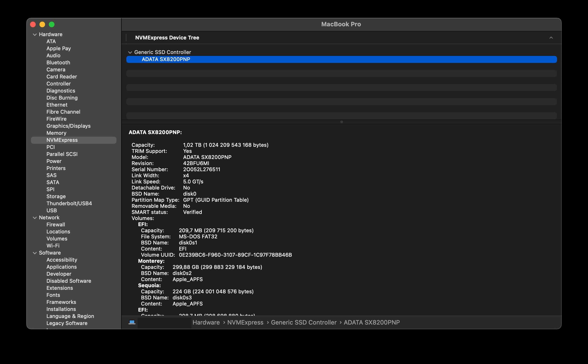The width and height of the screenshot is (588, 364).
Task: Show Fonts information
Action: tap(53, 295)
